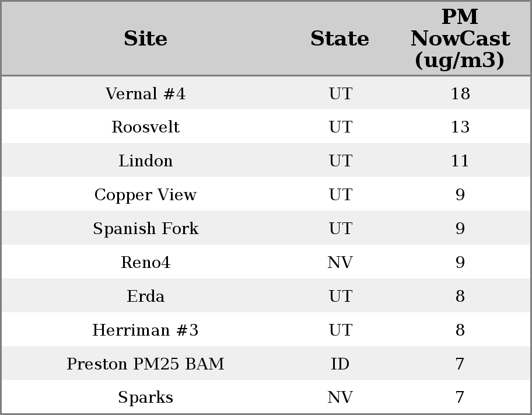Click the Sparks site name
The image size is (532, 415).
[145, 397]
